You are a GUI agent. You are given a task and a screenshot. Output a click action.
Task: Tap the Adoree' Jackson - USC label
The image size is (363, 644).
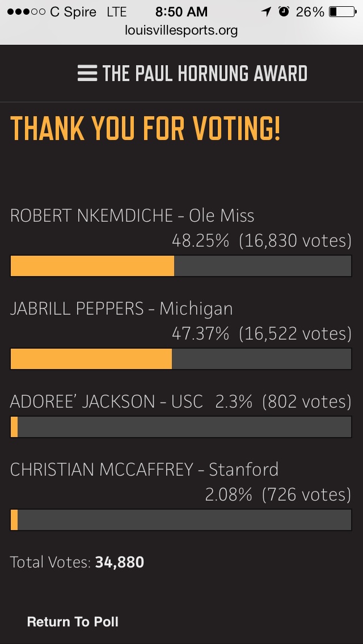point(107,401)
